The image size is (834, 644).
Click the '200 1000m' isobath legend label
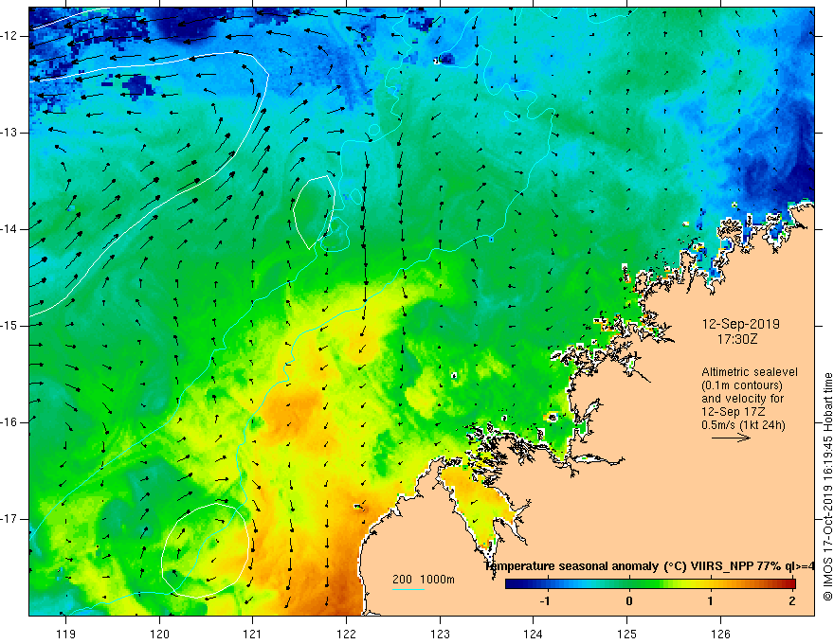click(424, 580)
